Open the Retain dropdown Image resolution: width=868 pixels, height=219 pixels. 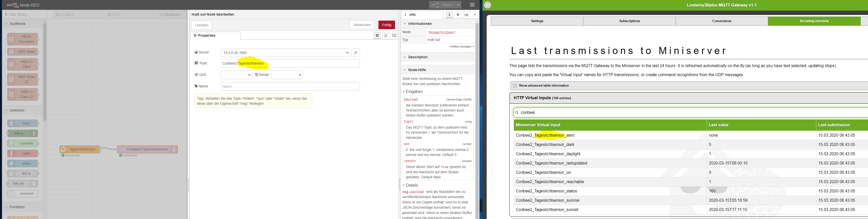[x=287, y=75]
